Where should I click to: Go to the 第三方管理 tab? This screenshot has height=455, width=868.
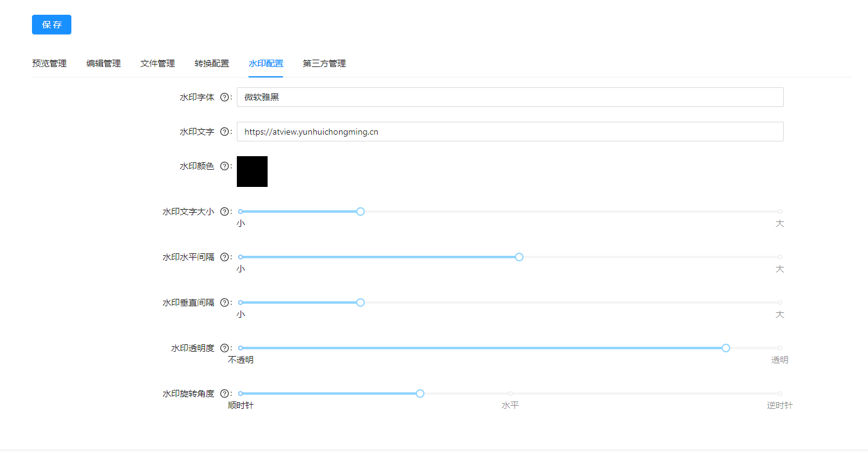point(324,63)
